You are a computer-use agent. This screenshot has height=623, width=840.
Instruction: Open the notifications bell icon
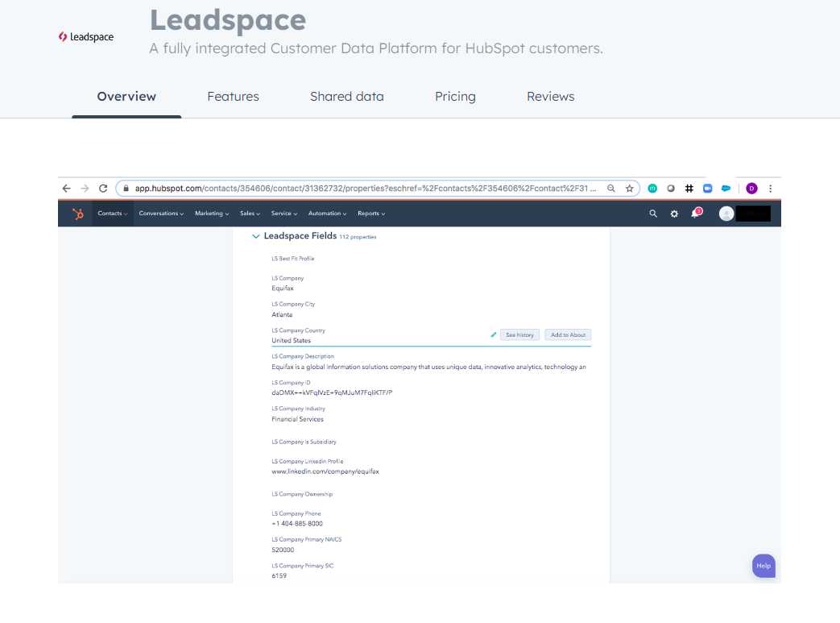[695, 213]
